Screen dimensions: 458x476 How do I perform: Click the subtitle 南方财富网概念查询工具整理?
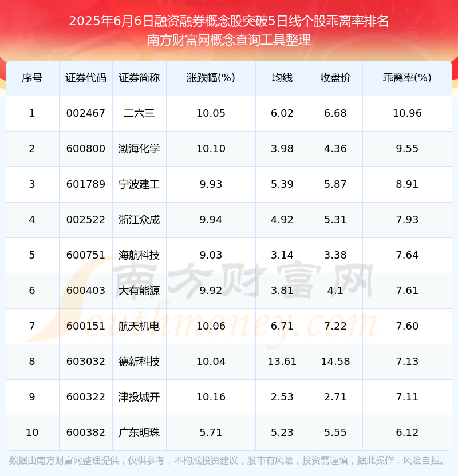click(228, 40)
